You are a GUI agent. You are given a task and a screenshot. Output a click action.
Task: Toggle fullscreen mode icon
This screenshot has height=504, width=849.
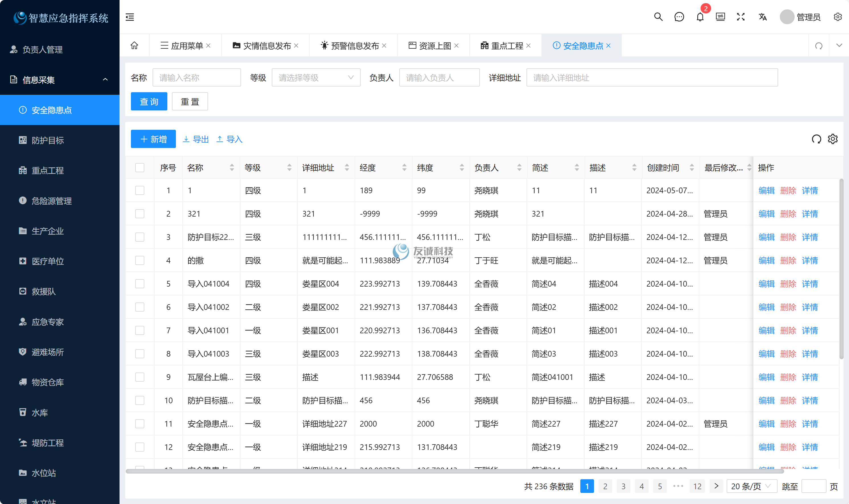coord(741,17)
